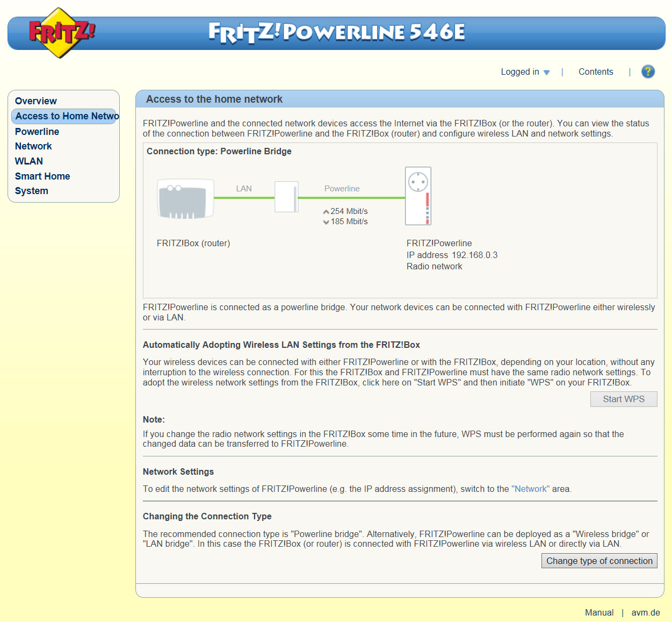Select Smart Home in the sidebar
Image resolution: width=672 pixels, height=622 pixels.
42,176
